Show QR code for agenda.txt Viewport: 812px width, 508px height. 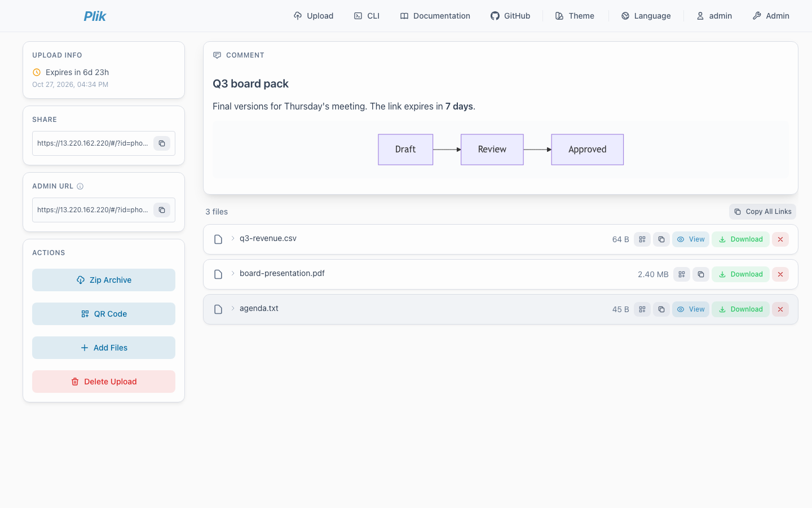(642, 309)
